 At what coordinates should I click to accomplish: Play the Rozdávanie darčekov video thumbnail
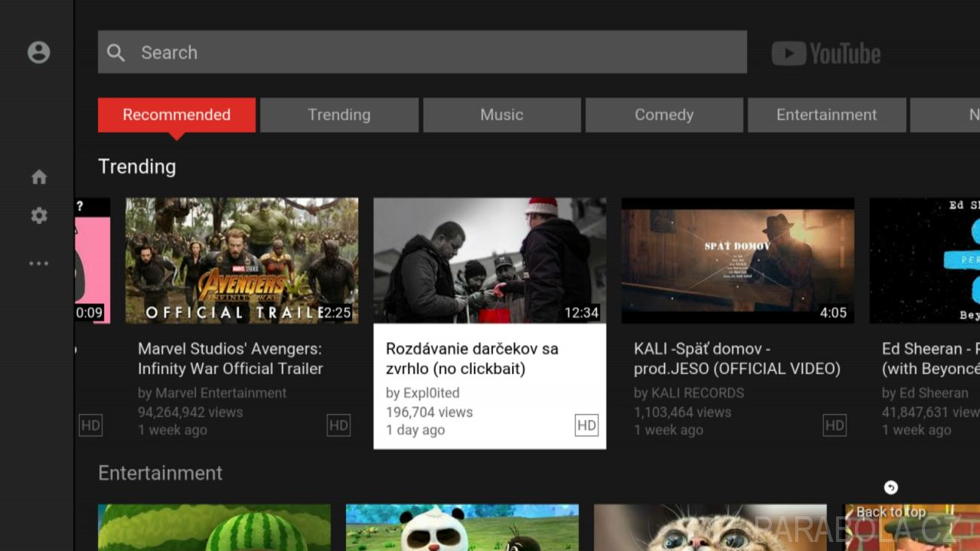point(490,261)
